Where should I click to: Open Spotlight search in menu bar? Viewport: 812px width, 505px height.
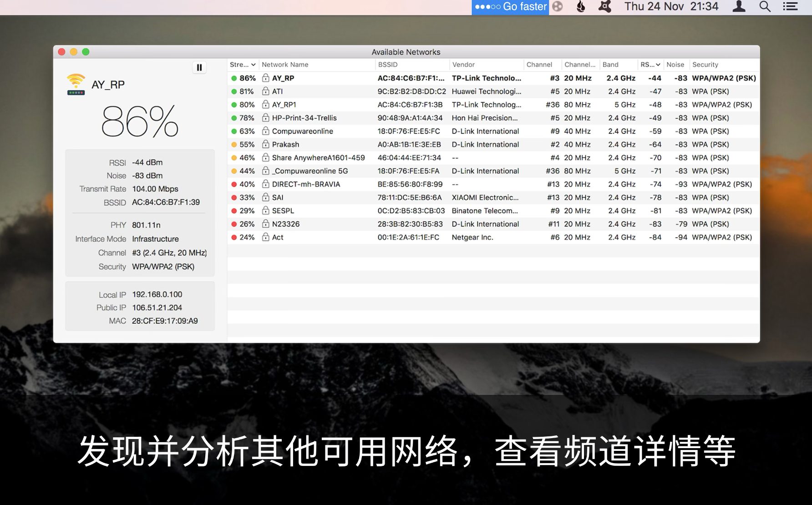[x=765, y=7]
